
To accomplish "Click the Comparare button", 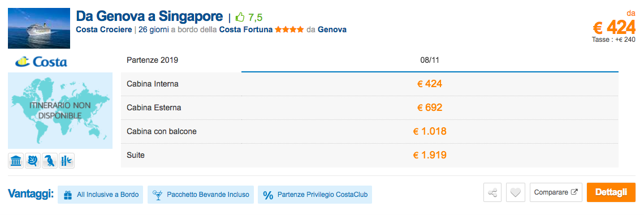I will point(556,192).
